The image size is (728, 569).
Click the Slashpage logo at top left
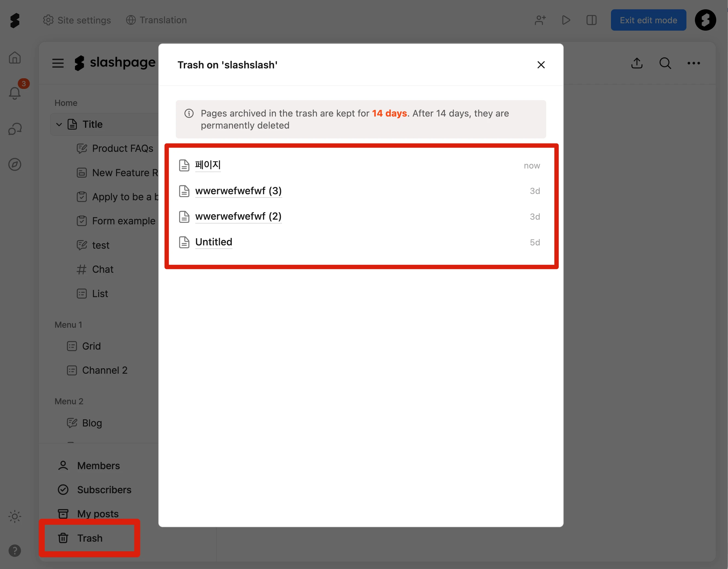(x=15, y=20)
